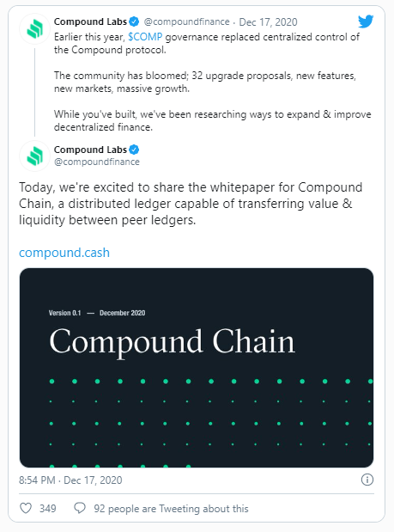
Task: Click Compound Labs avatar in the parent tweet
Action: [34, 28]
